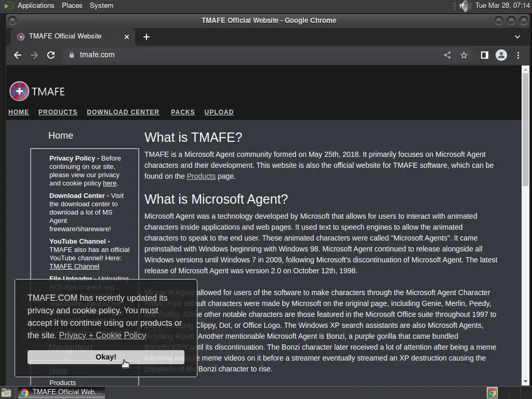This screenshot has height=399, width=532.
Task: Switch to TMAFE Official Web taskbar item
Action: 61,393
